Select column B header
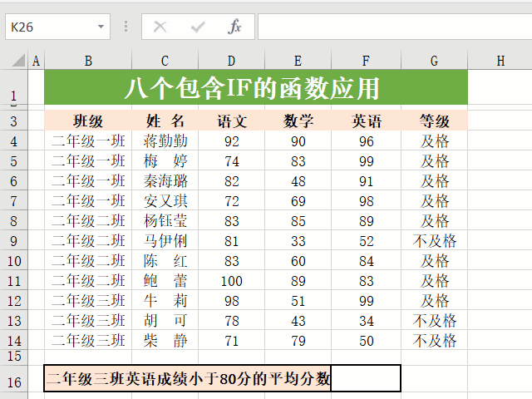 coord(88,61)
